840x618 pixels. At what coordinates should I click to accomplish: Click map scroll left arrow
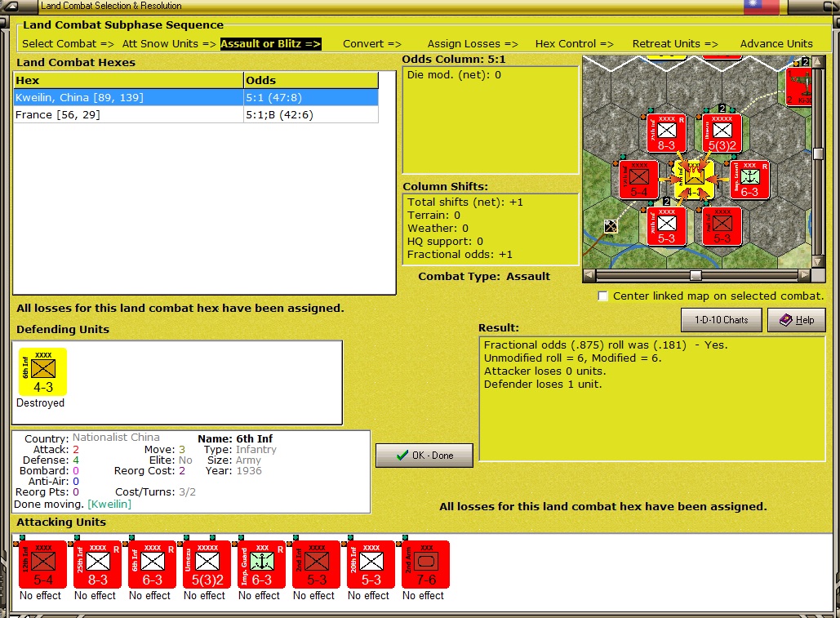pos(589,275)
